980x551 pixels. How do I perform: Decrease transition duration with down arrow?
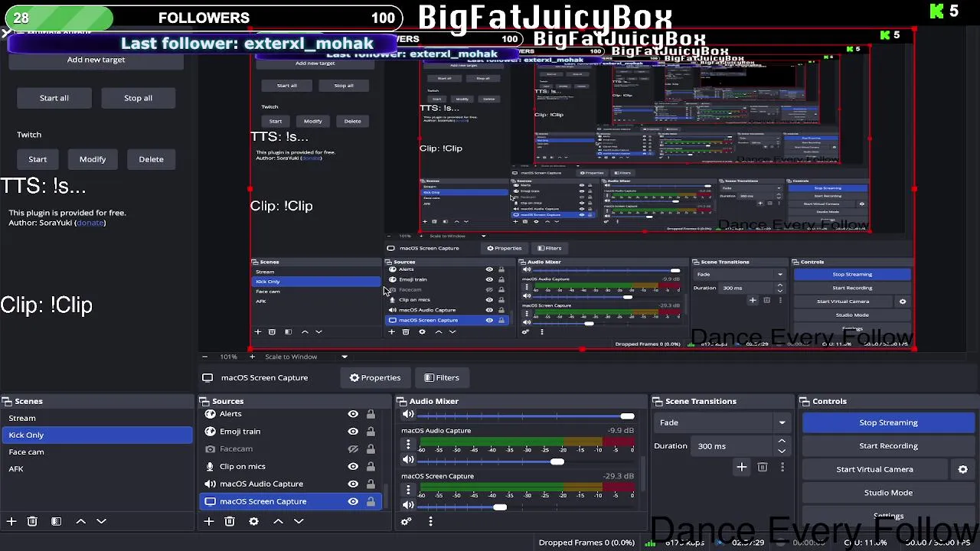[x=782, y=451]
